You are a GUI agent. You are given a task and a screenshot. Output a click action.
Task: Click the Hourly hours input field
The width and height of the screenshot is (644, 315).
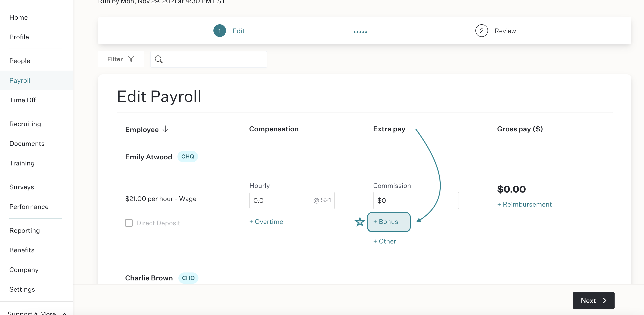click(x=292, y=200)
